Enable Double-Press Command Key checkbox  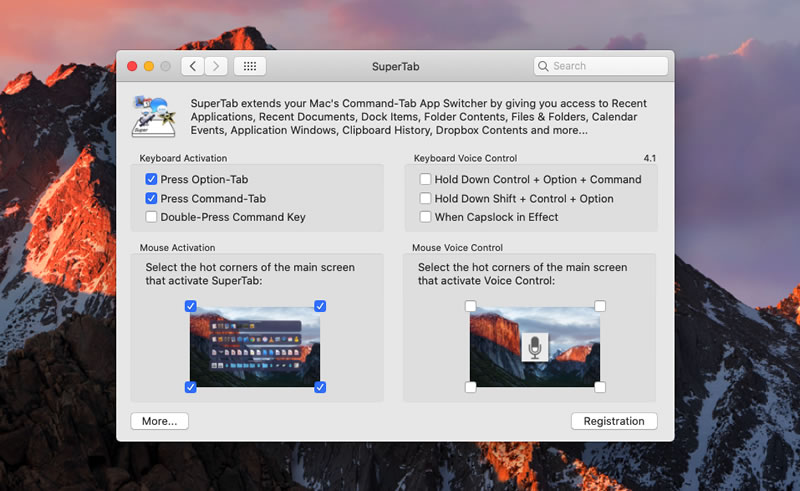click(x=151, y=217)
